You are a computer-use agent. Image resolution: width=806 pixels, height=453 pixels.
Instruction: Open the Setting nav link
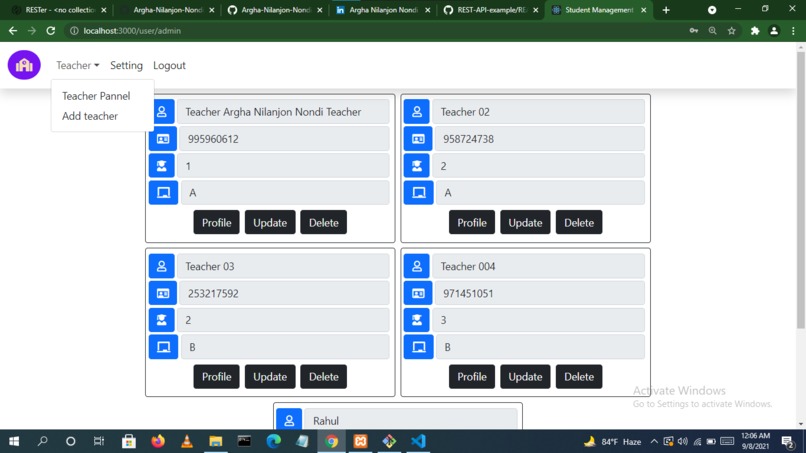pos(126,65)
